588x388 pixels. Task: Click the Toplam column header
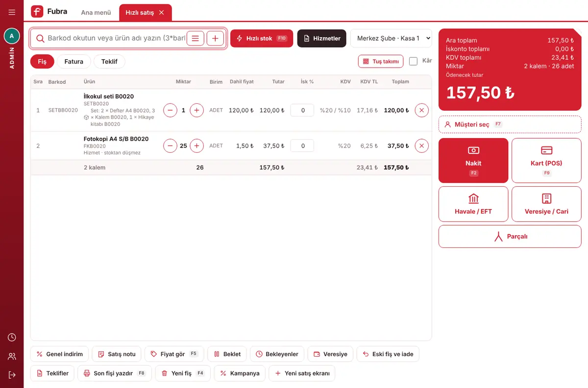click(400, 82)
